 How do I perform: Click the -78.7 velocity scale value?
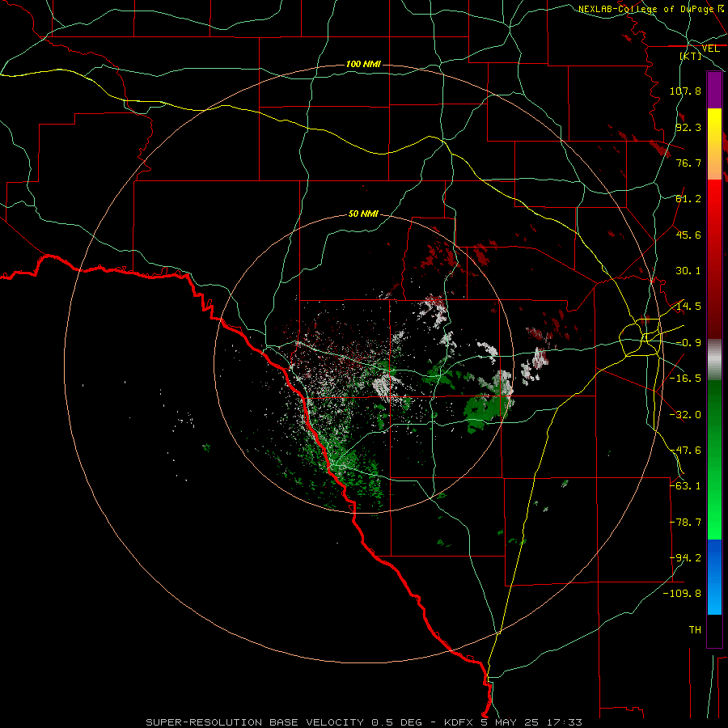pyautogui.click(x=685, y=523)
